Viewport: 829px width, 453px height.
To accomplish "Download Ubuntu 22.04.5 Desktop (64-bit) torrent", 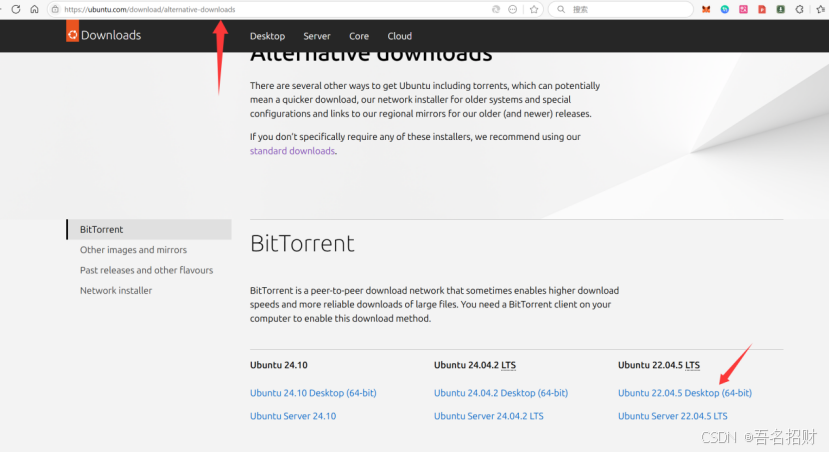I will 685,393.
